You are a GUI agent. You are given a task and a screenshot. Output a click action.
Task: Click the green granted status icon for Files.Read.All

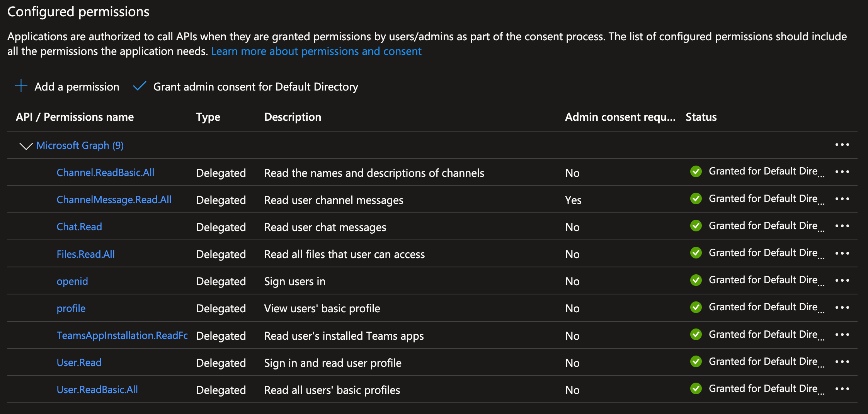(696, 253)
